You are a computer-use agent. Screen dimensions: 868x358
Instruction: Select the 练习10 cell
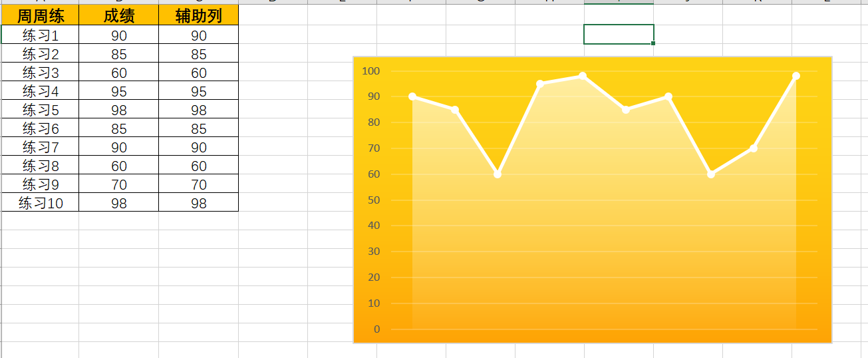pos(40,202)
